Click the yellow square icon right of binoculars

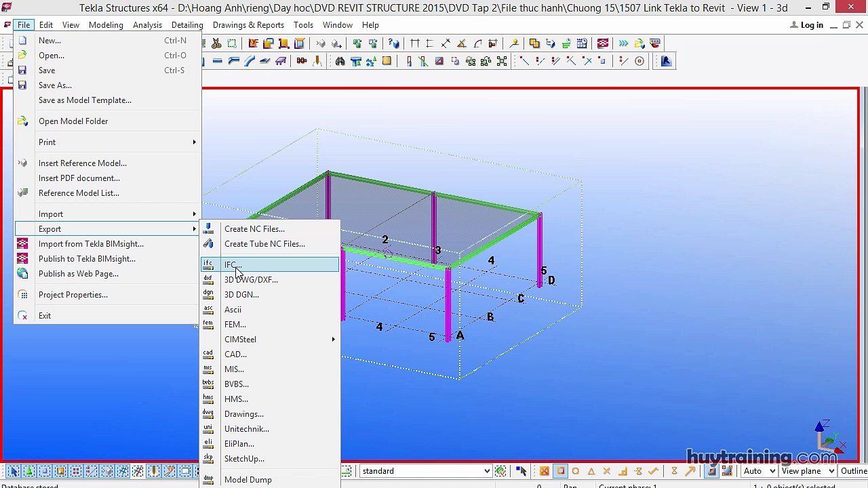tap(387, 61)
